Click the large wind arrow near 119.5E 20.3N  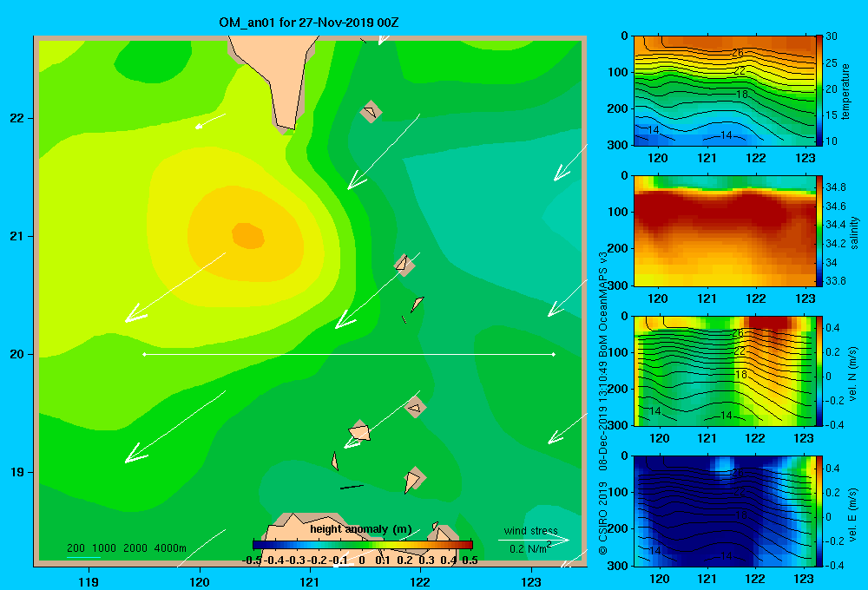175,287
